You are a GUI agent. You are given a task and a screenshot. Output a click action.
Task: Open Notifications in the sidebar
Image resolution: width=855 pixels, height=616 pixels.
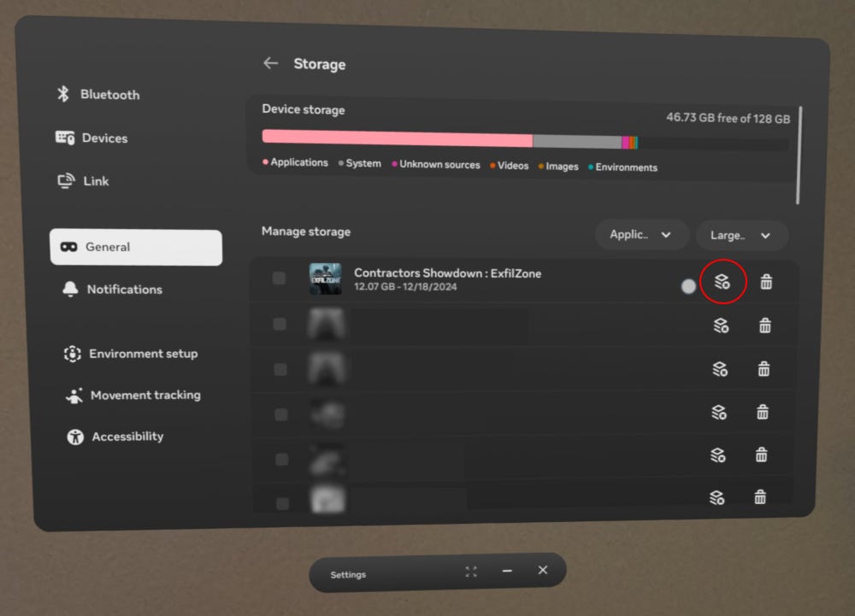(x=112, y=290)
